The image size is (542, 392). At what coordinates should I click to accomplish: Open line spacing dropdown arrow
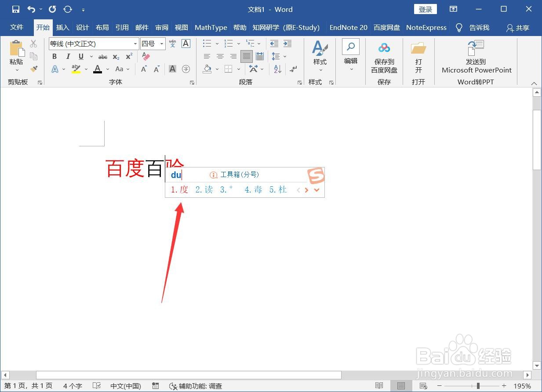coord(285,56)
